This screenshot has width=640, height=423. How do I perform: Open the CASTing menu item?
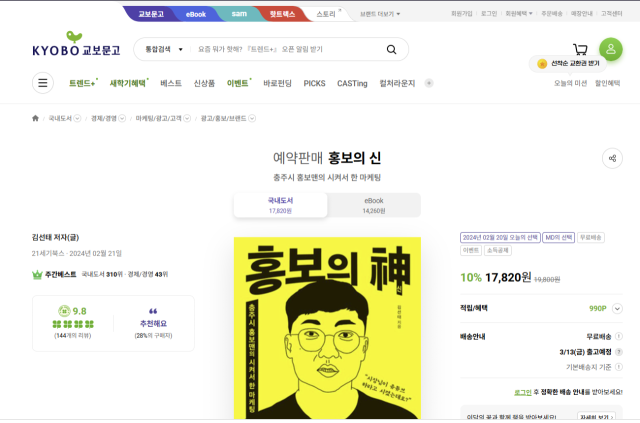[352, 83]
